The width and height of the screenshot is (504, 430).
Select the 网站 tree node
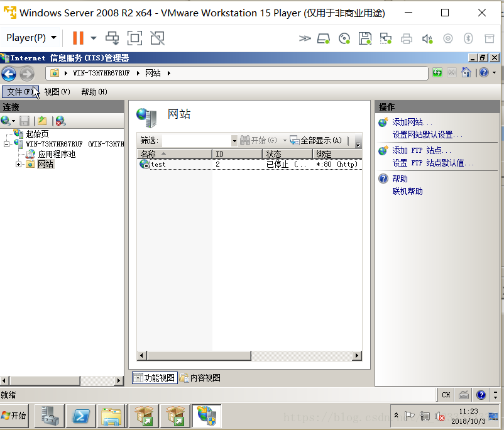[x=45, y=164]
